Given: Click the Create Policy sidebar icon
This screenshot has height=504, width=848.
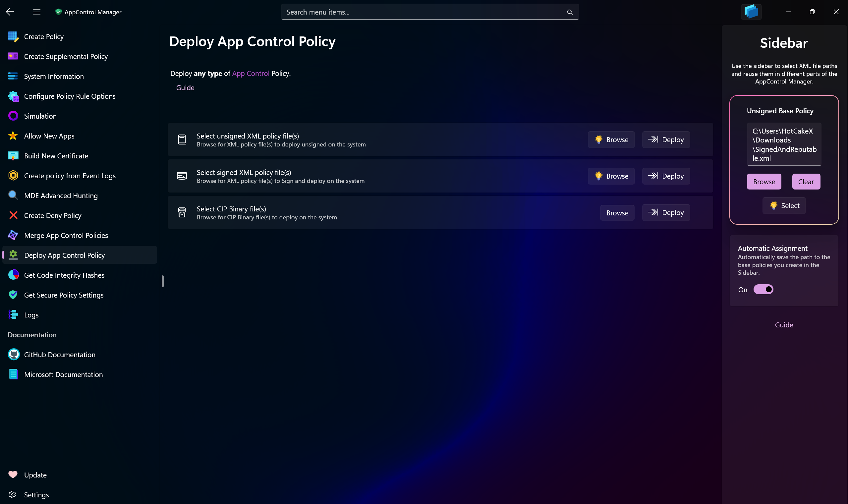Looking at the screenshot, I should pos(13,36).
